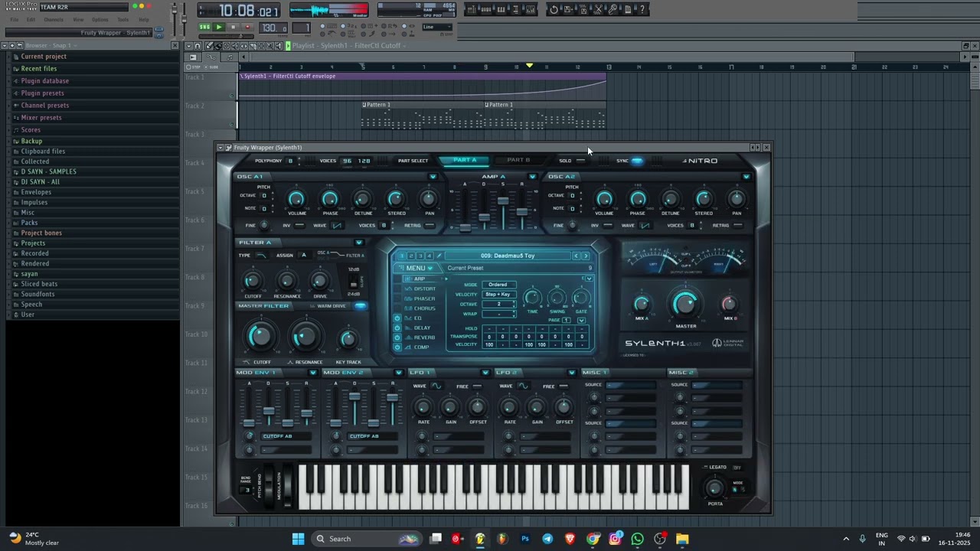Enable the DISTORT effect checkbox
This screenshot has height=551, width=980.
[x=397, y=289]
